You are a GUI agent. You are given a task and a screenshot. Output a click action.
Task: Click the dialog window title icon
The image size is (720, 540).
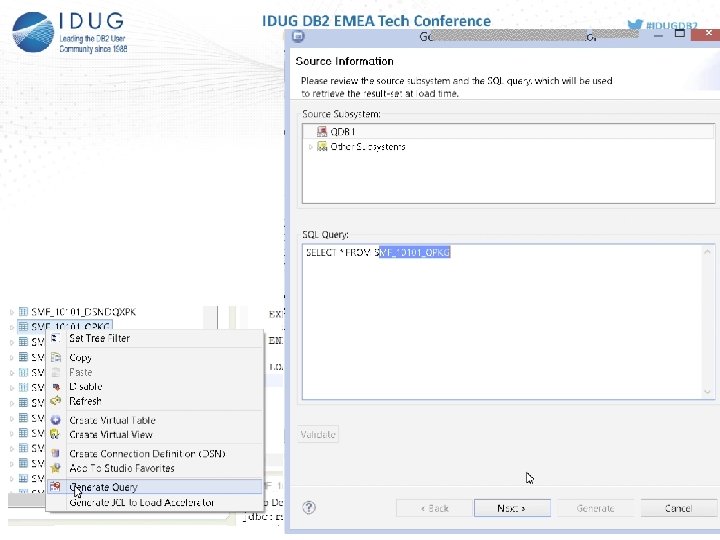click(x=298, y=36)
